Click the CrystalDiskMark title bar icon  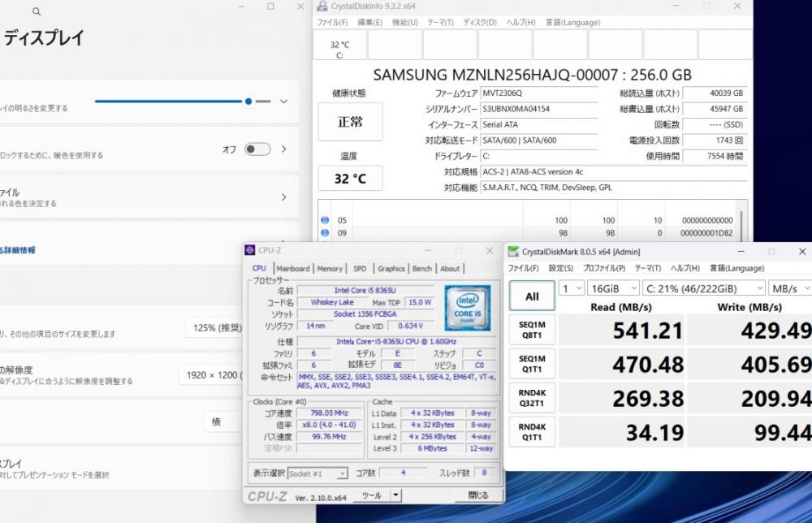[513, 252]
